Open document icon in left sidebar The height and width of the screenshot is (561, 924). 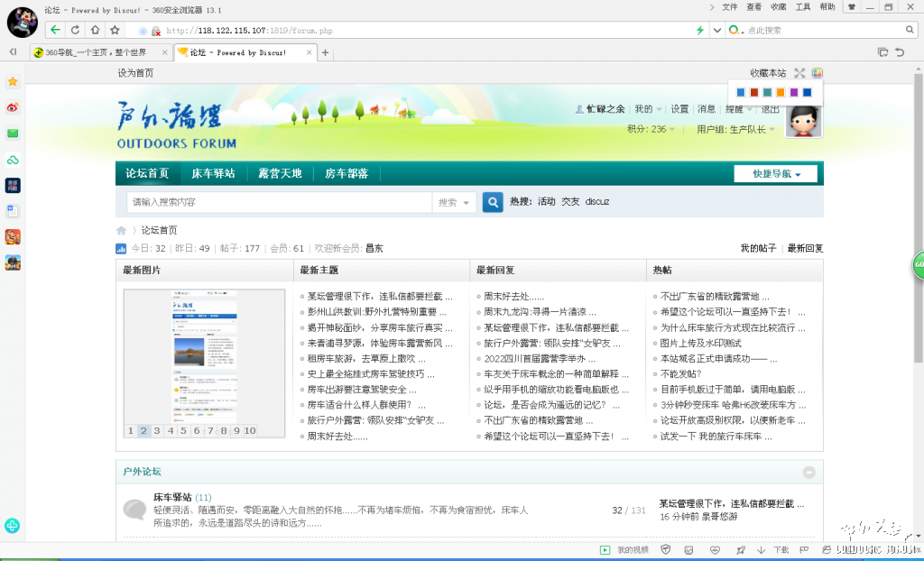13,211
